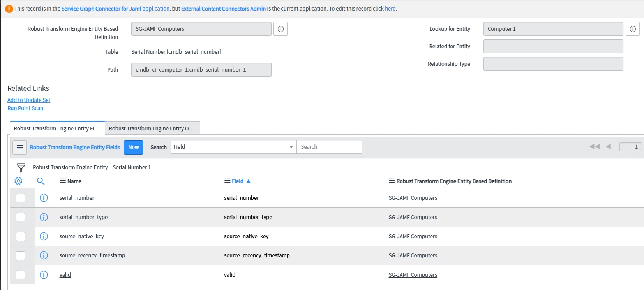Switch to Robust Transform Engine Entity O… tab
This screenshot has height=290, width=644.
point(152,128)
